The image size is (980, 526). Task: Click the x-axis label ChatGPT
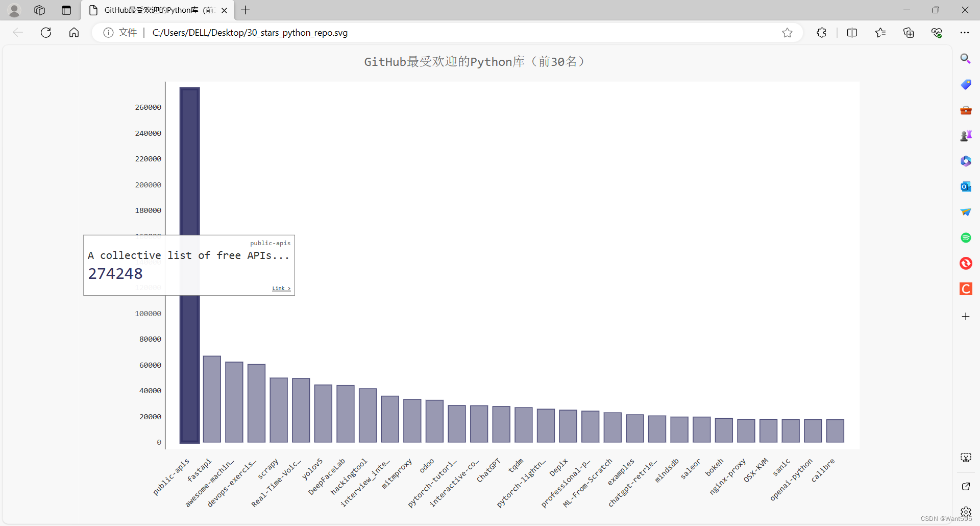(488, 470)
